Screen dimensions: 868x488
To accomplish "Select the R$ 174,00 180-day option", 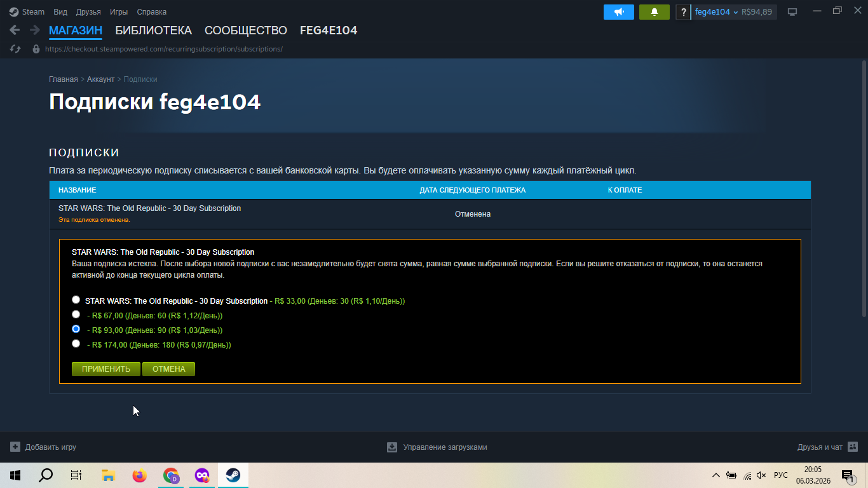I will click(x=76, y=344).
